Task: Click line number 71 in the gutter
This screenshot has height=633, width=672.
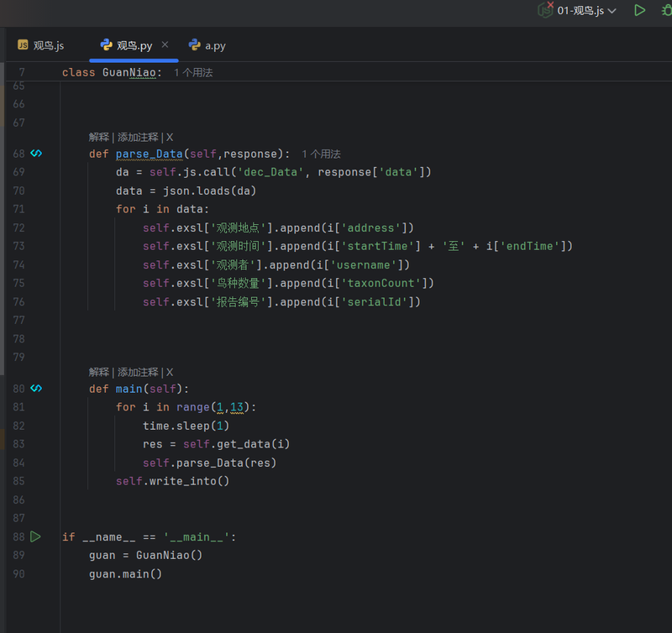Action: click(18, 209)
